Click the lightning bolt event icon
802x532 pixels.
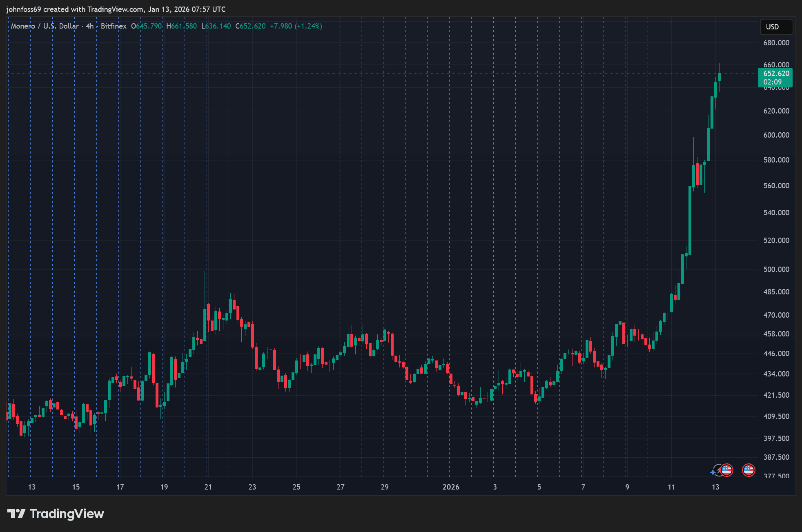718,470
